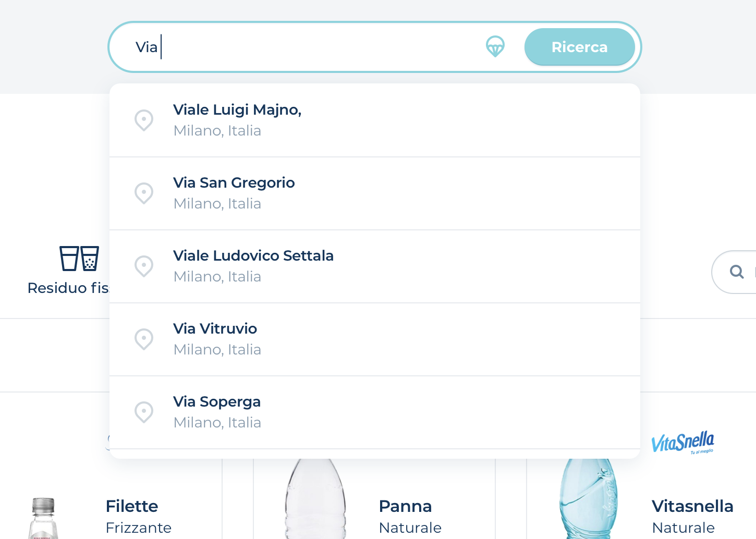Click the parachute geolocation icon in search bar

pyautogui.click(x=495, y=47)
